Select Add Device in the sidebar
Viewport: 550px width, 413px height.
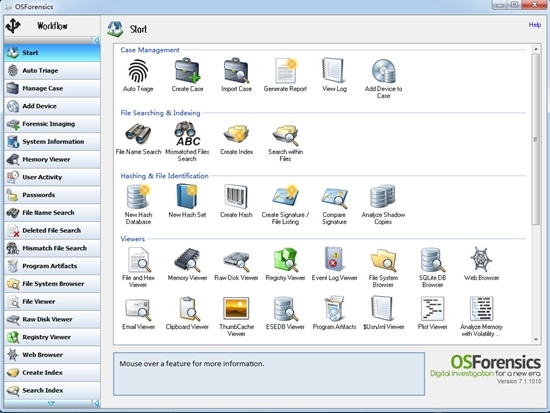point(52,106)
